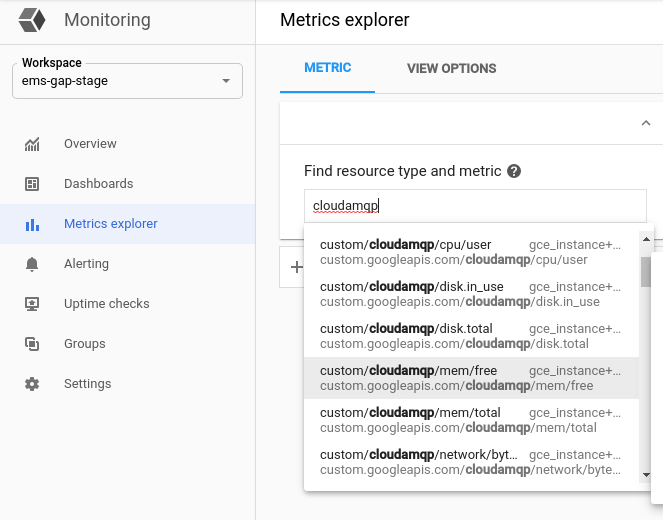Select the custom/cloudamqp/disk.in_use metric
The image size is (663, 520).
coord(471,294)
